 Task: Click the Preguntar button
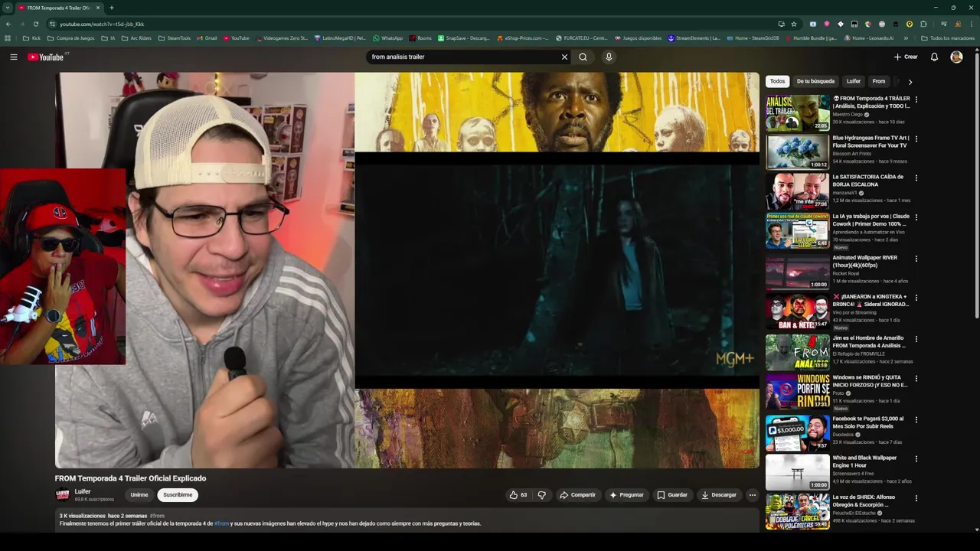tap(626, 495)
